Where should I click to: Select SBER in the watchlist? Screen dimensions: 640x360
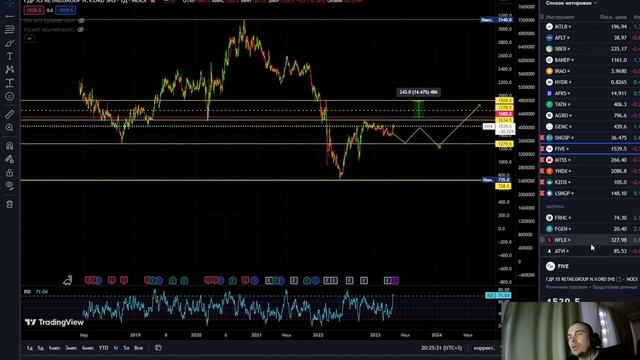pyautogui.click(x=590, y=49)
